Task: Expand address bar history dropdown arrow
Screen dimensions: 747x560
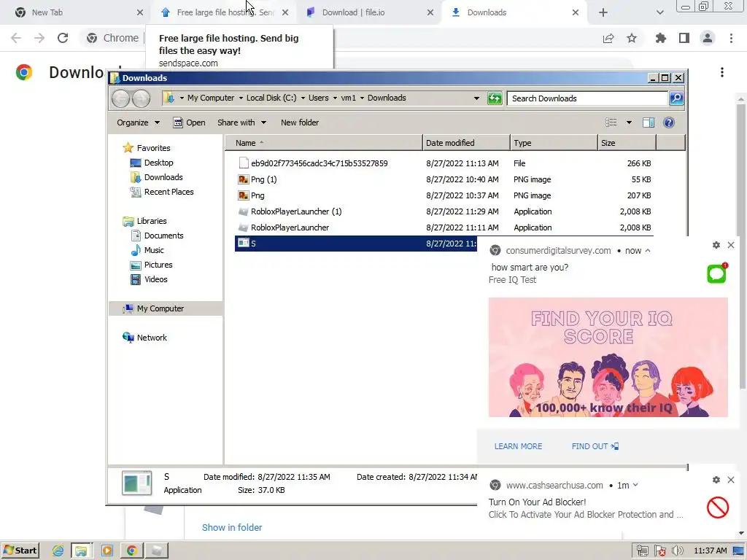Action: pos(476,98)
